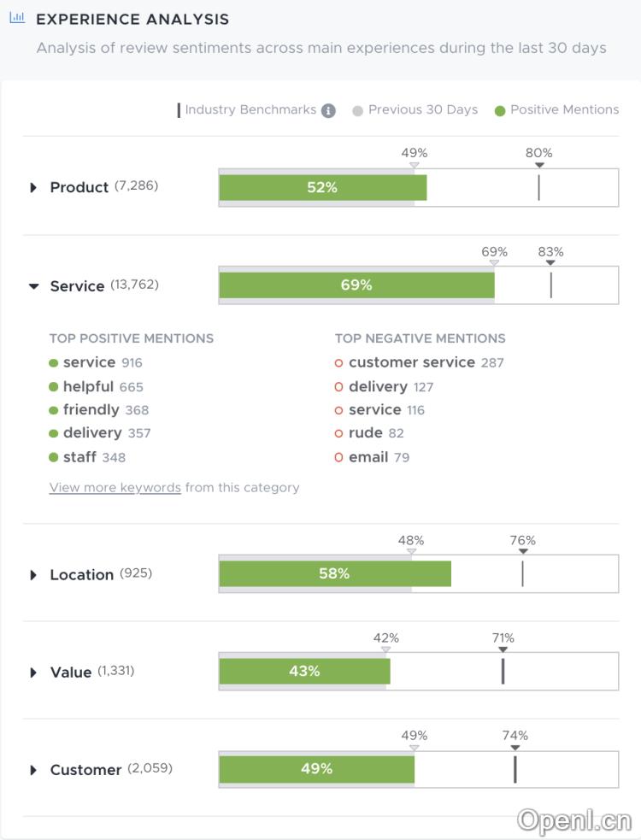Click the green bullet beside 'staff'
Screen dimensions: 641x840
(x=53, y=456)
